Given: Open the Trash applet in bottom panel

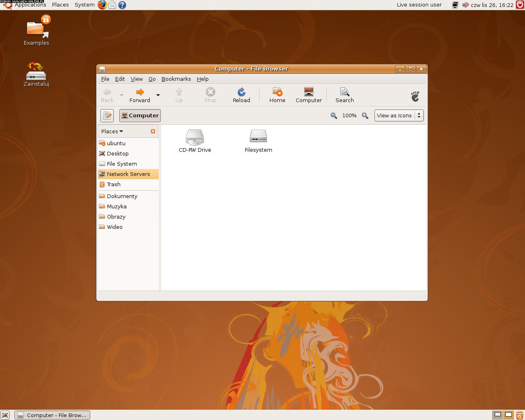Looking at the screenshot, I should pos(520,415).
